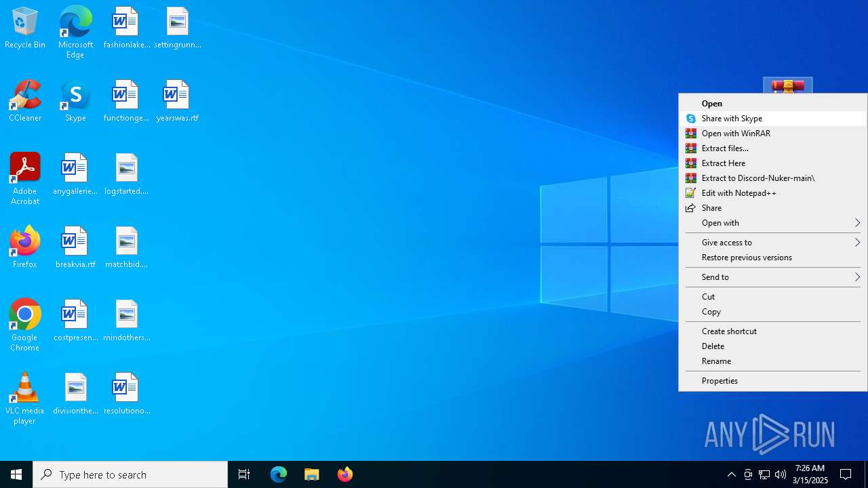
Task: Click the Share context menu entry
Action: (773, 208)
